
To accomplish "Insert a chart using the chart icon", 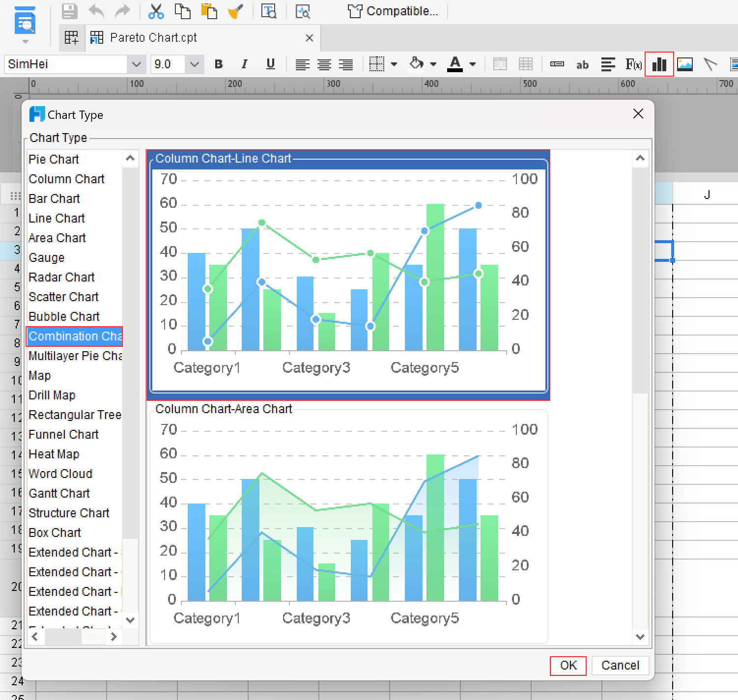I will pyautogui.click(x=659, y=64).
